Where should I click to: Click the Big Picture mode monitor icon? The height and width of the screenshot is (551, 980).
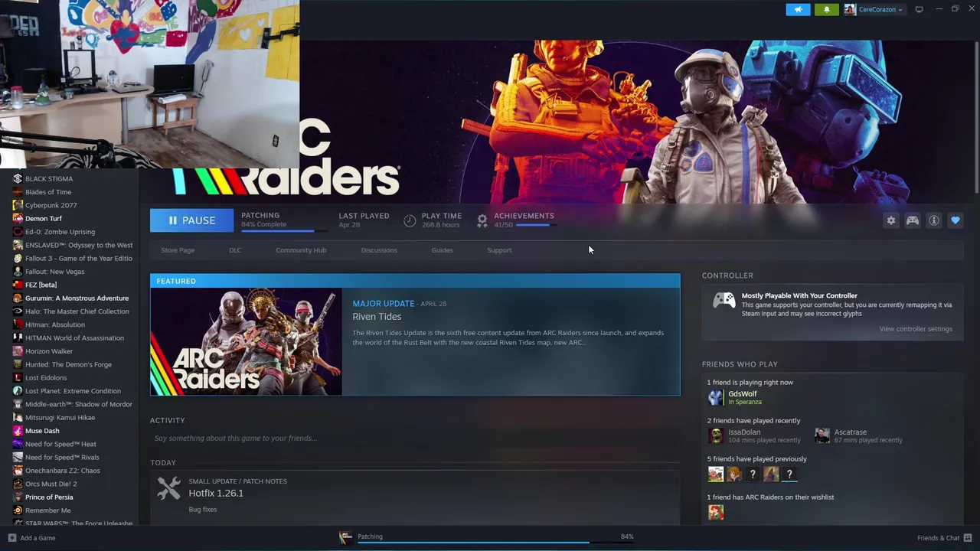coord(919,9)
